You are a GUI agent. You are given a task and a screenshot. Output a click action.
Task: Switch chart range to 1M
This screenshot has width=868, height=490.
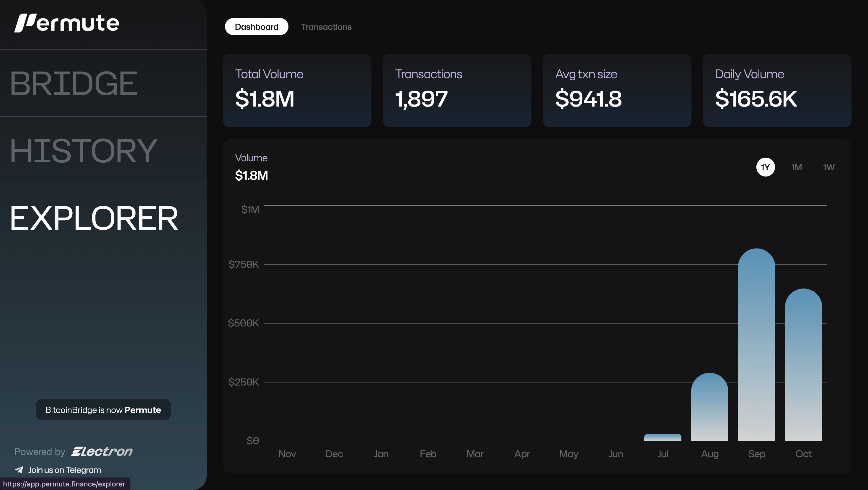[x=796, y=167]
